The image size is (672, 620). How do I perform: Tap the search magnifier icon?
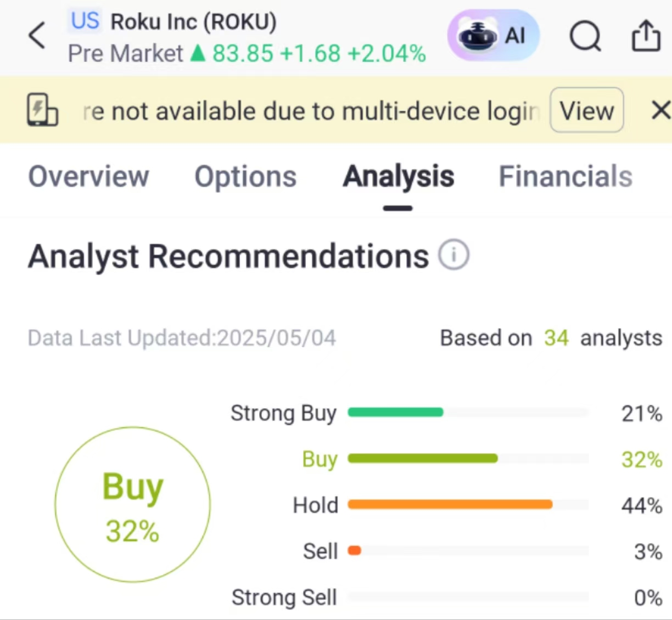click(x=585, y=37)
